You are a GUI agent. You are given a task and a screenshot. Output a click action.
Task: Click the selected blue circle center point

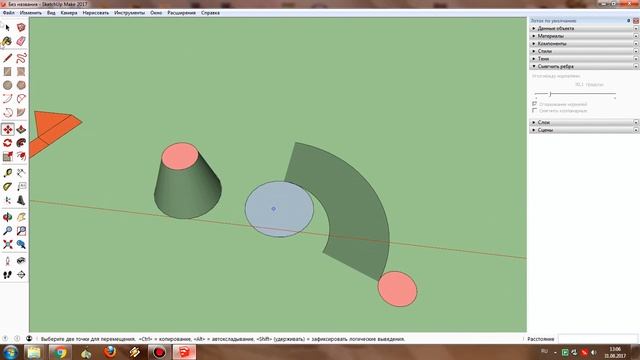(273, 209)
